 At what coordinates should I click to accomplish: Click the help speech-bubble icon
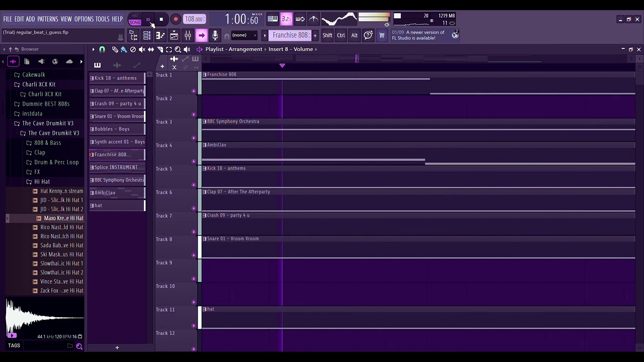(x=368, y=35)
